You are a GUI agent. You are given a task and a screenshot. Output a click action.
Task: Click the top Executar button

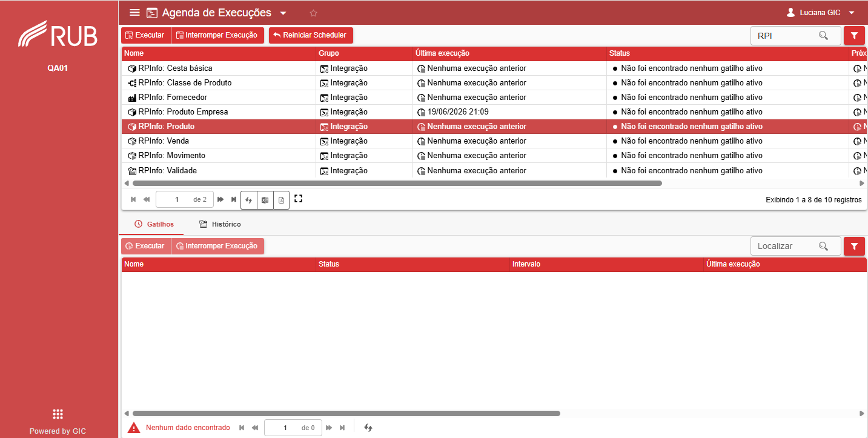click(146, 35)
